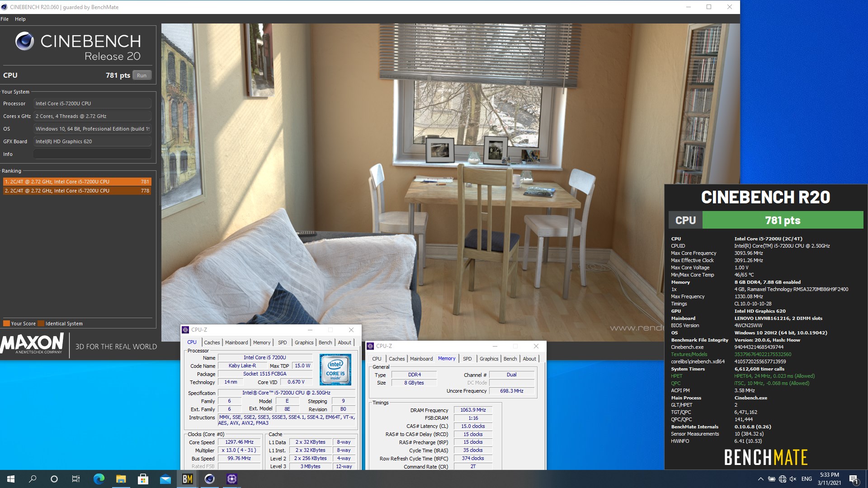Switch to Caches tab in left CPU-Z window
The width and height of the screenshot is (868, 488).
(x=212, y=343)
